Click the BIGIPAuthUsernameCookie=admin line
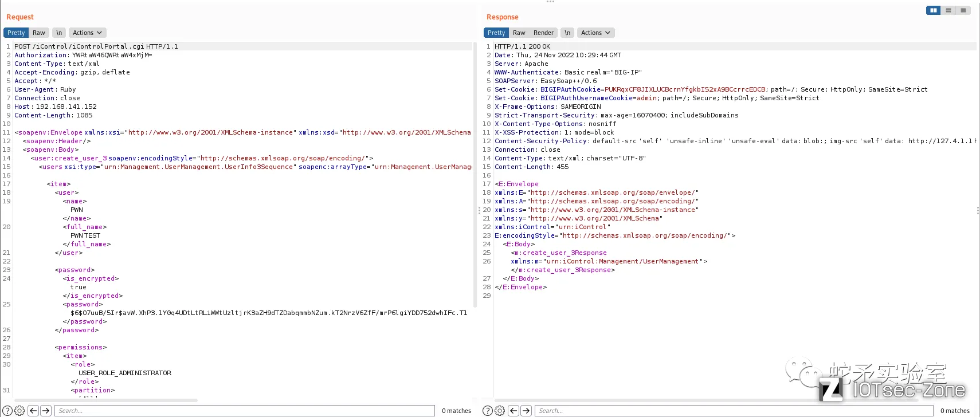The image size is (980, 417). [657, 98]
